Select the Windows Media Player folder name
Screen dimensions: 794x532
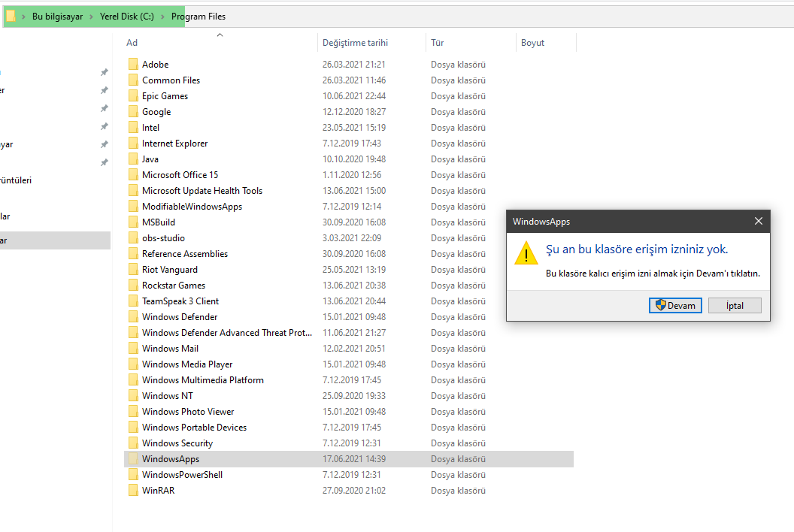(187, 364)
